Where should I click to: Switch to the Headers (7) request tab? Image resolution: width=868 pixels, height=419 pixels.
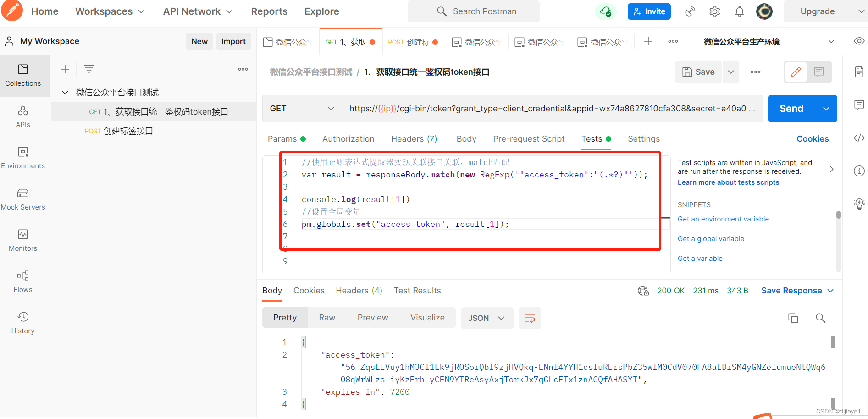(414, 139)
